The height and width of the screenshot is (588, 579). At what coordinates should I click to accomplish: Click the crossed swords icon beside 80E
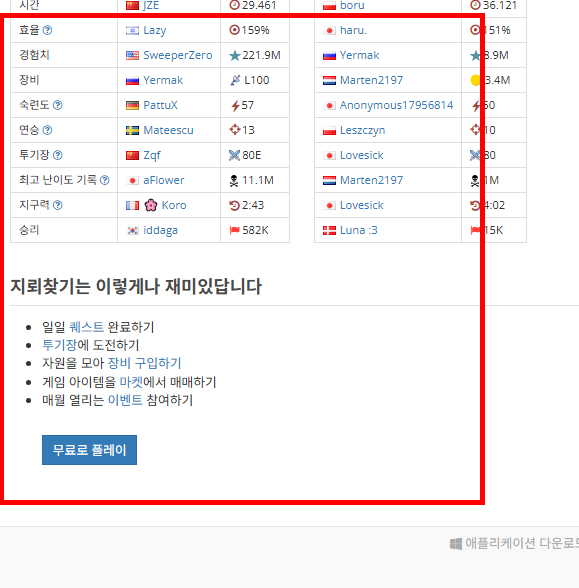234,155
